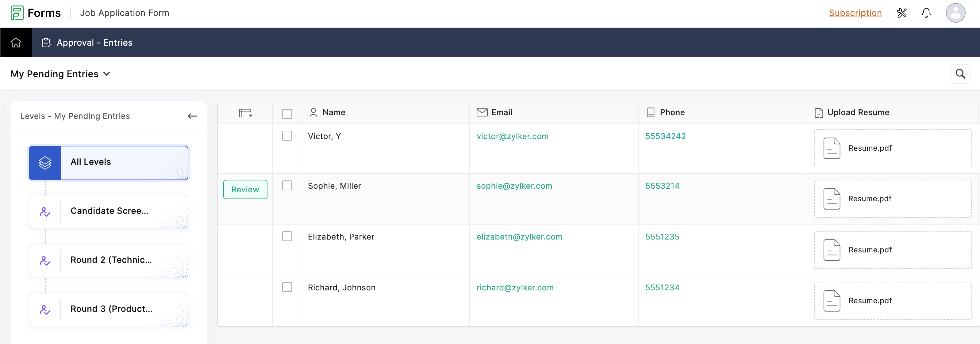This screenshot has width=980, height=344.
Task: Open the tools wrench icon
Action: click(x=901, y=13)
